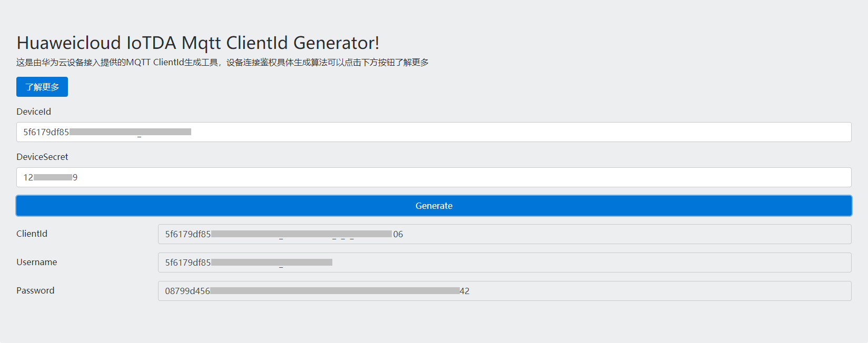
Task: Focus the DeviceSecret input field
Action: [x=434, y=177]
